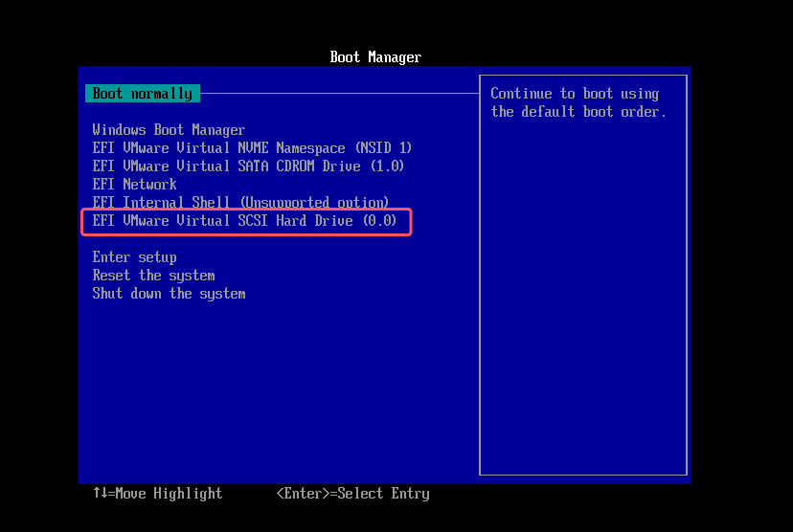793x532 pixels.
Task: Click the Boot Manager title text
Action: 375,57
